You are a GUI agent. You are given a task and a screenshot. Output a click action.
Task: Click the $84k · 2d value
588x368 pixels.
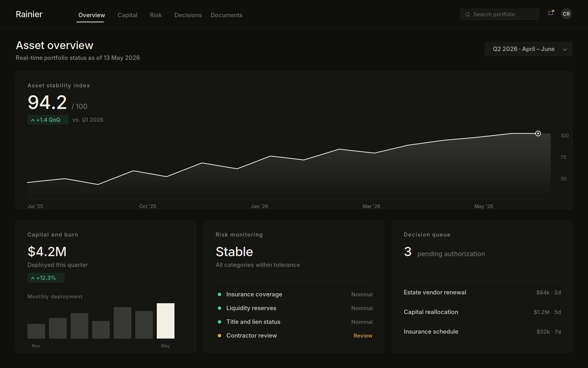point(549,292)
